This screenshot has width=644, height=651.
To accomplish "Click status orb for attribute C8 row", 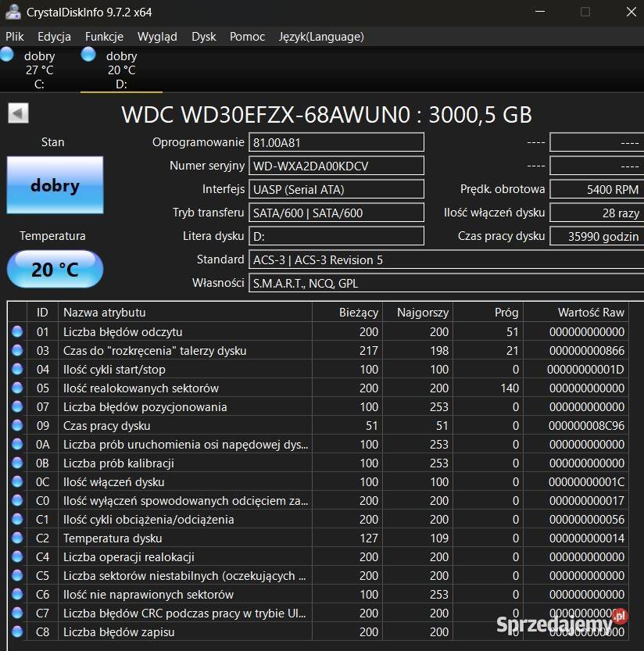I will pos(17,631).
